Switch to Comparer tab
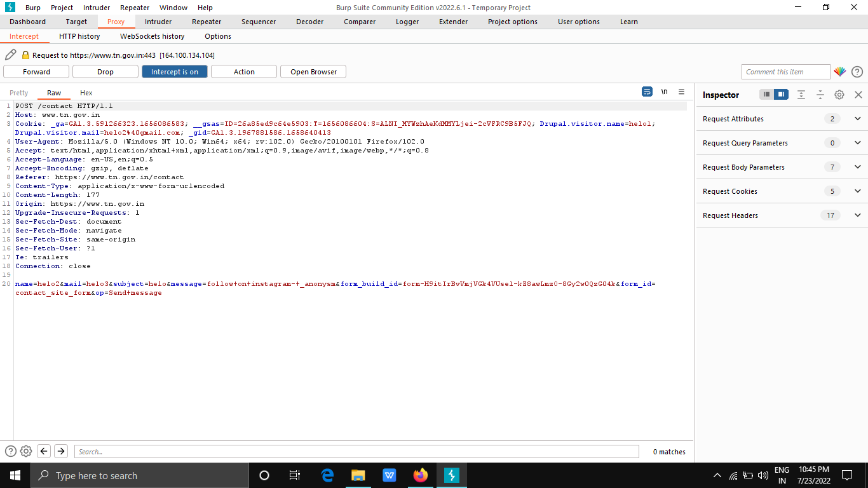Screen dimensions: 868x488 click(x=360, y=22)
